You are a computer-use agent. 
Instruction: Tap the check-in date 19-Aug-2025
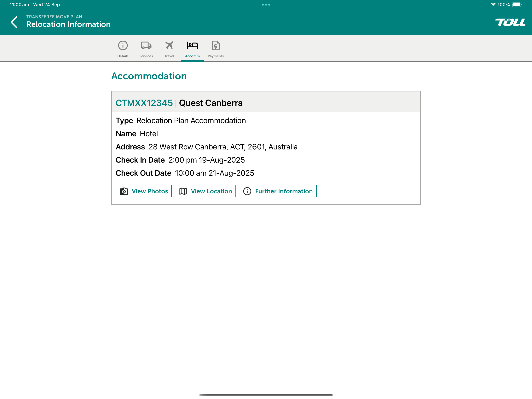click(x=207, y=160)
